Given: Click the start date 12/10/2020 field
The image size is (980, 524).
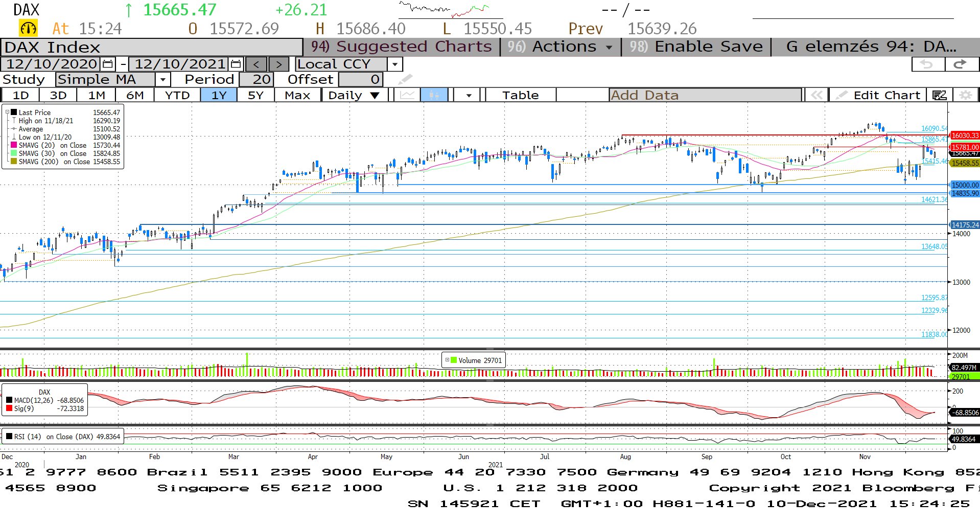Looking at the screenshot, I should [51, 64].
